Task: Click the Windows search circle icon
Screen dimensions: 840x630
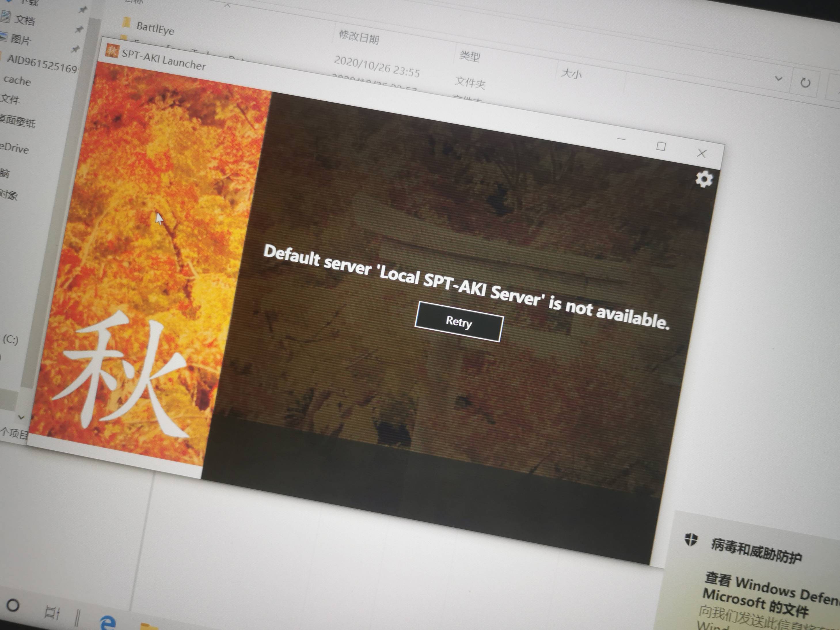Action: [13, 605]
